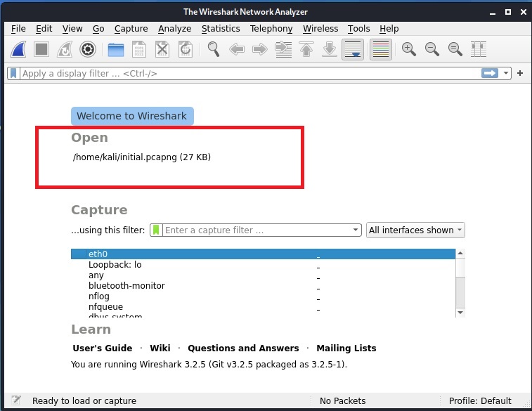
Task: Open the Go menu
Action: [98, 29]
